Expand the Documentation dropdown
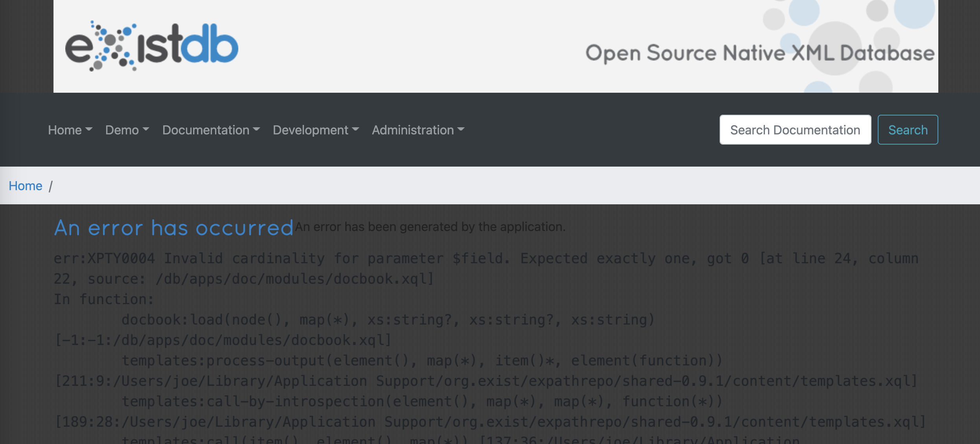 tap(206, 130)
